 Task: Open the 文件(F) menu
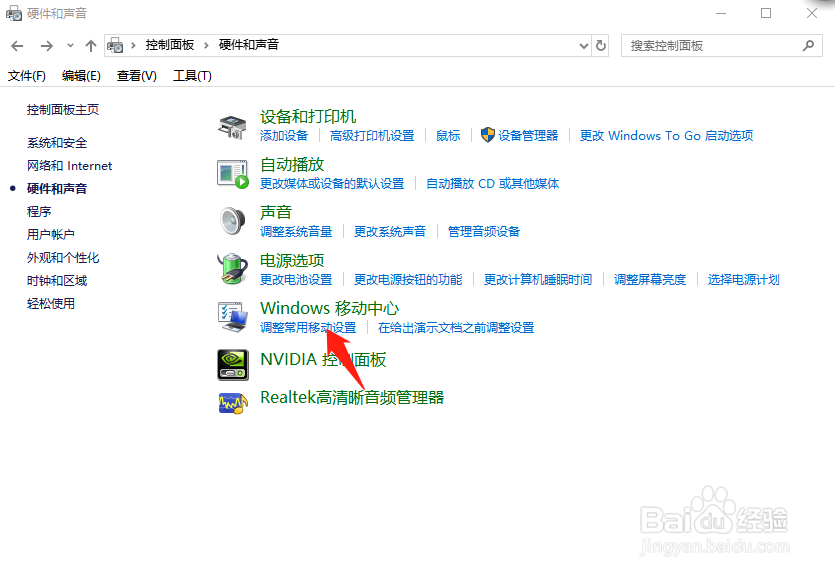(x=27, y=76)
